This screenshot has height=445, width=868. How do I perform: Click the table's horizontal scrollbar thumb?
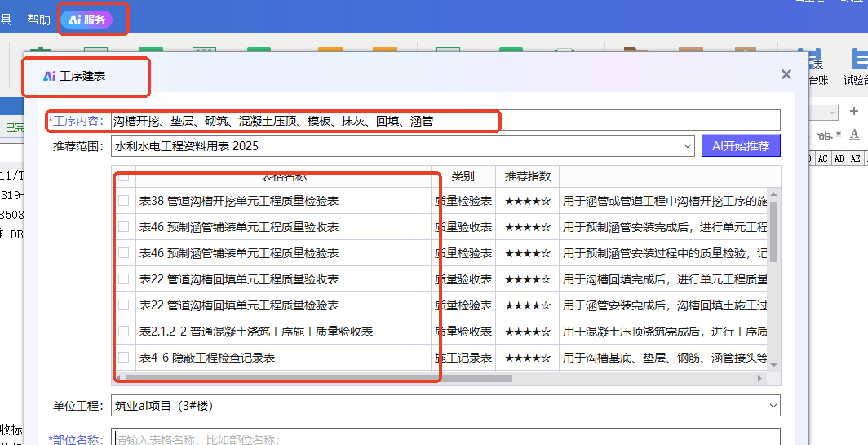(318, 378)
